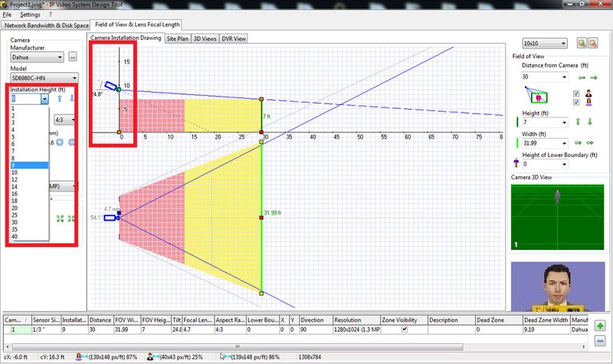Click the ellipsis button beside Manufacturer

point(73,57)
